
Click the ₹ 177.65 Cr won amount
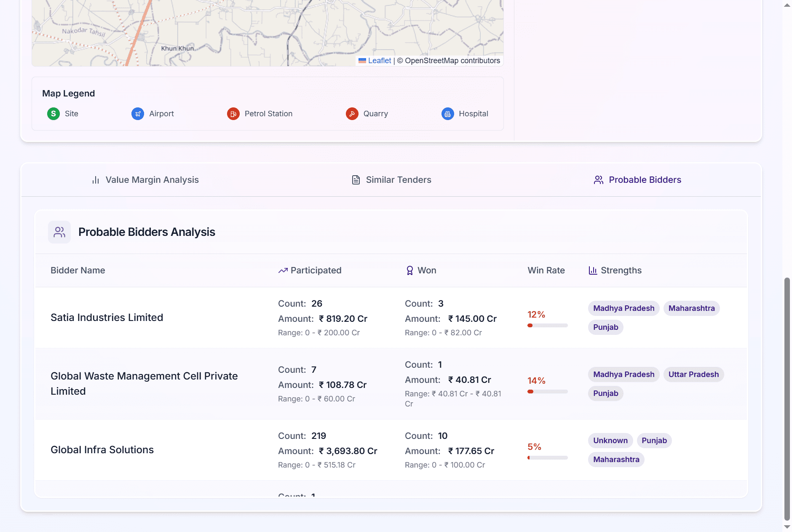click(x=471, y=451)
